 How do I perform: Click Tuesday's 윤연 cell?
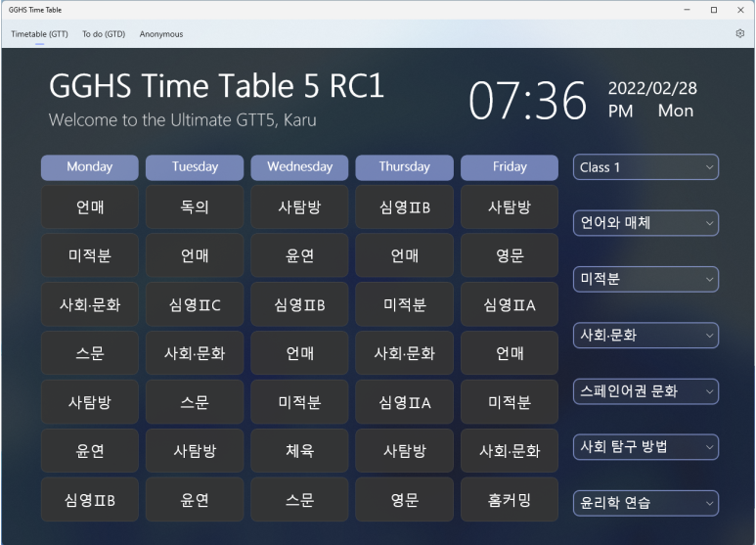pos(195,500)
